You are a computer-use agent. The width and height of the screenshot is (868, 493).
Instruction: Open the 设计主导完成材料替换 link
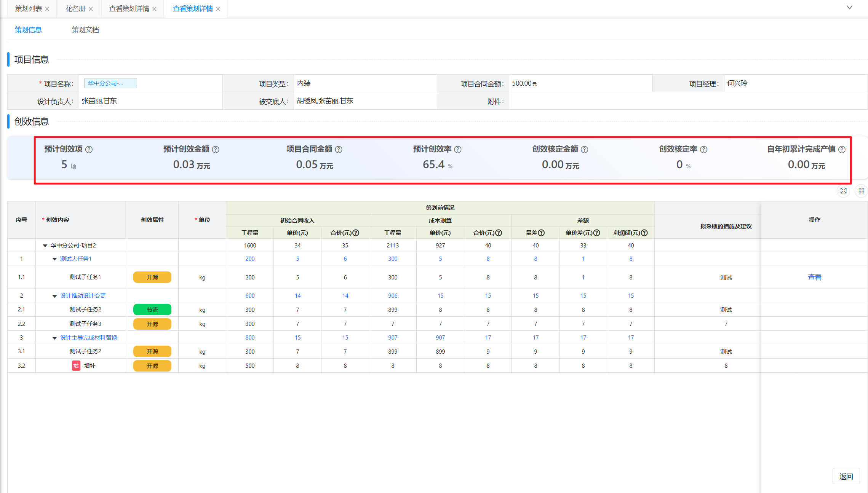coord(89,337)
